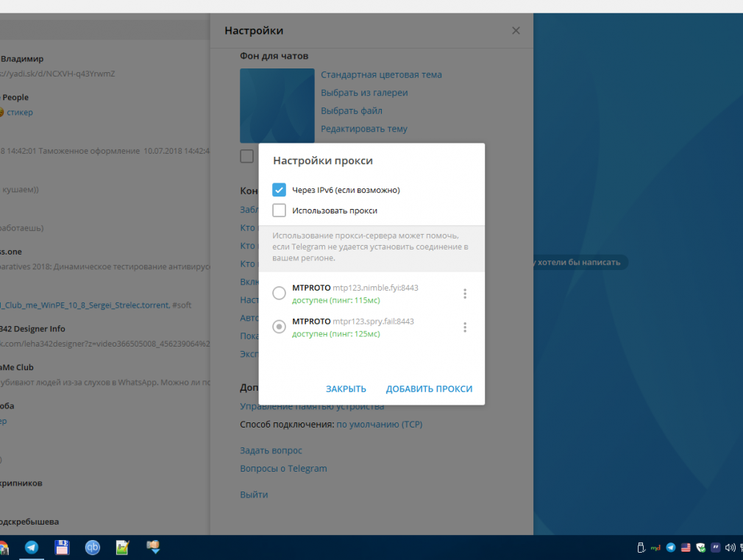This screenshot has width=743, height=560.
Task: Open qBittorrent from the taskbar
Action: (93, 547)
